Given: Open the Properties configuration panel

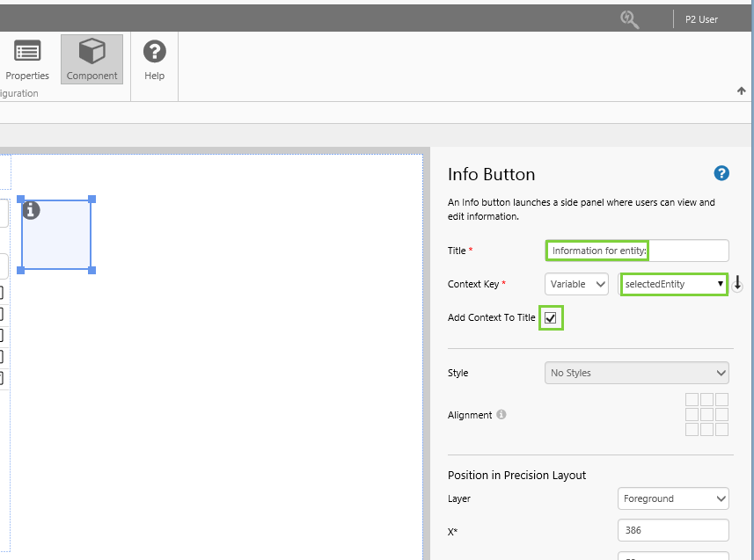Looking at the screenshot, I should (x=27, y=60).
